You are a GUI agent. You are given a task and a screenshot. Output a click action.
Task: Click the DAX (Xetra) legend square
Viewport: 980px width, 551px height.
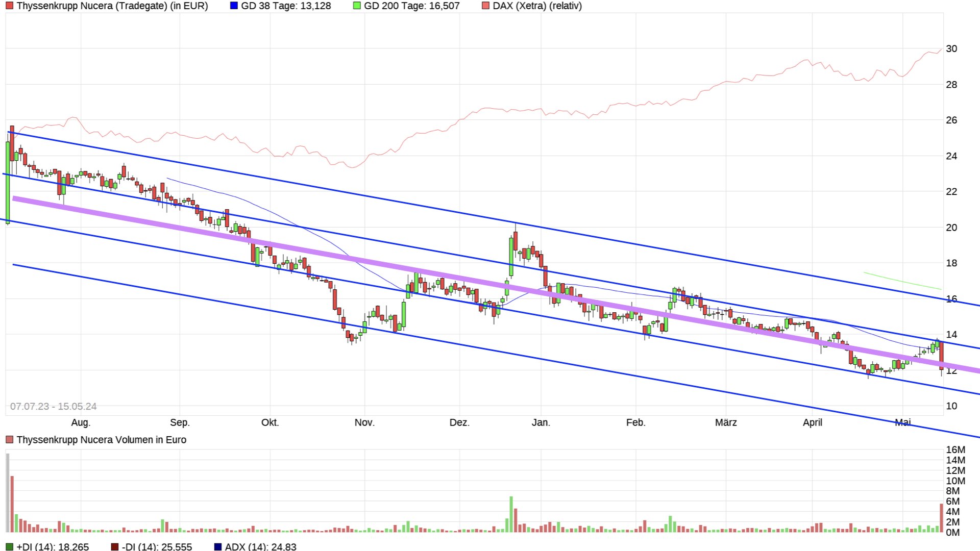coord(485,6)
